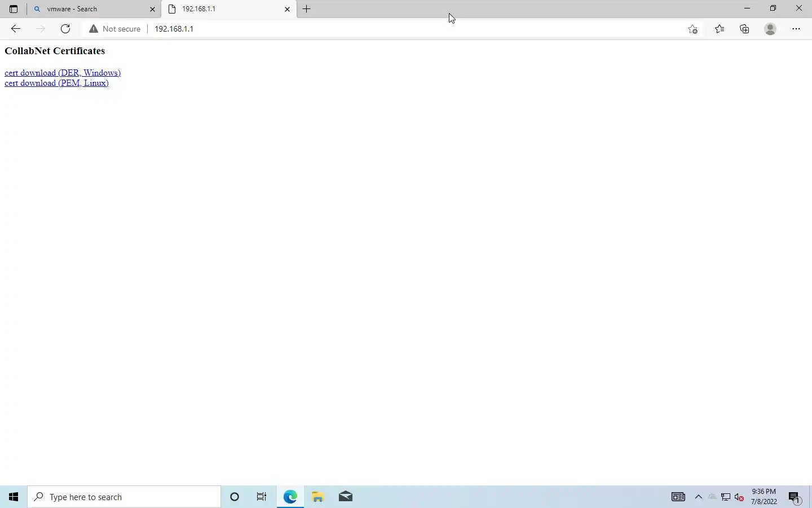Open the notification center
Screen dimensions: 812x508
point(795,497)
